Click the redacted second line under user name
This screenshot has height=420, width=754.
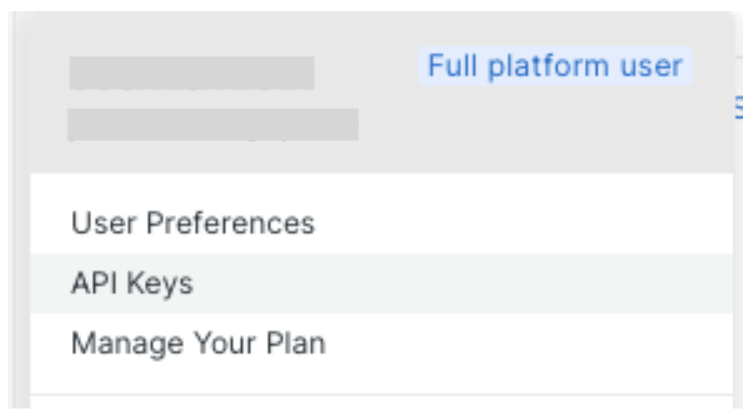(213, 125)
